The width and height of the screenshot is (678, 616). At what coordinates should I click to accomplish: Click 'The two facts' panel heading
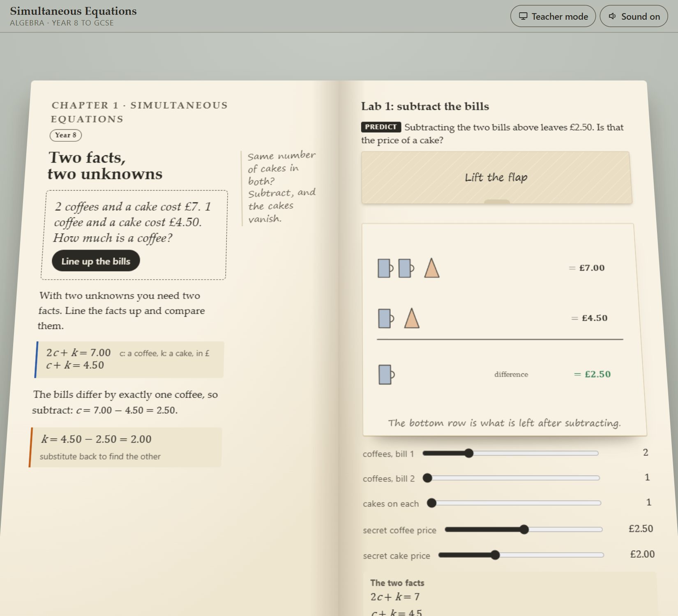(x=397, y=583)
